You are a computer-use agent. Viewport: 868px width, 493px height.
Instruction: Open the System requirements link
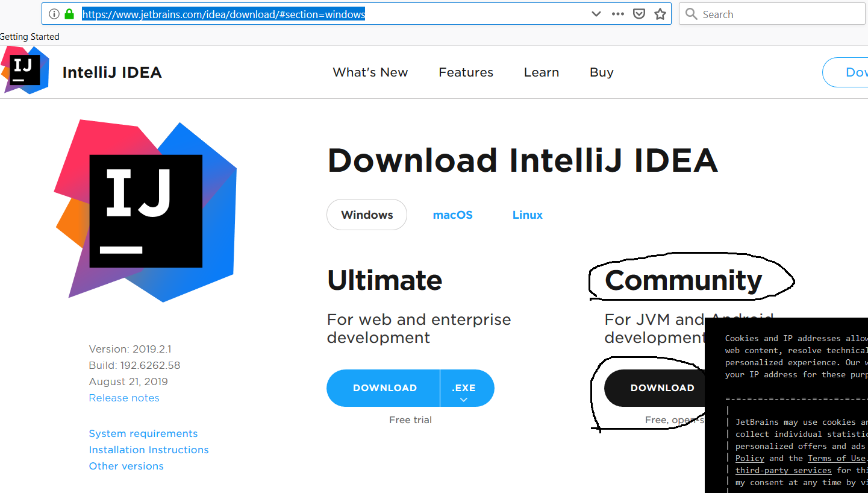click(143, 433)
